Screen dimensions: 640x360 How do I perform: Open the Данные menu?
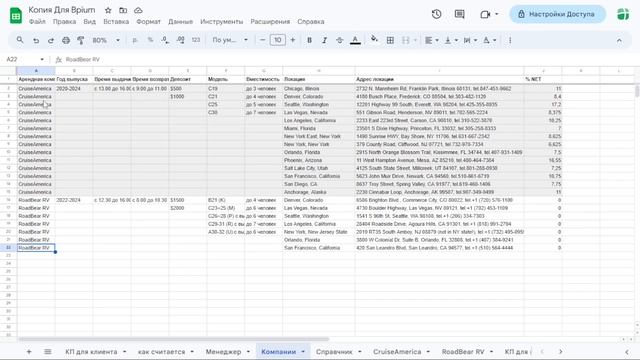pyautogui.click(x=180, y=22)
